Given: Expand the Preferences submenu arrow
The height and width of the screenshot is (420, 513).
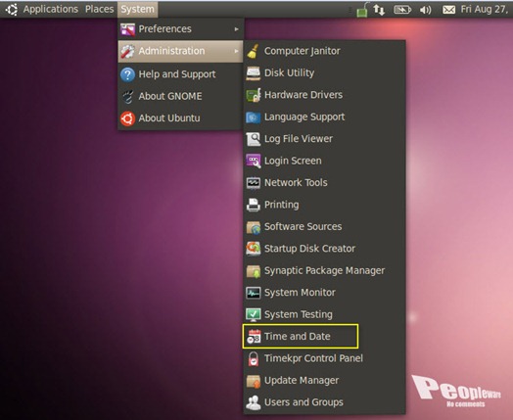Looking at the screenshot, I should pyautogui.click(x=236, y=29).
